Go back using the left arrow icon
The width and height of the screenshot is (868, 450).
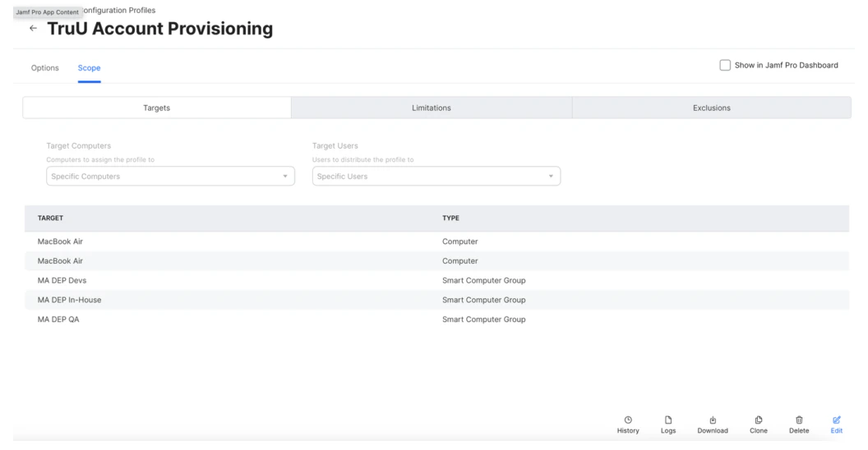(33, 28)
